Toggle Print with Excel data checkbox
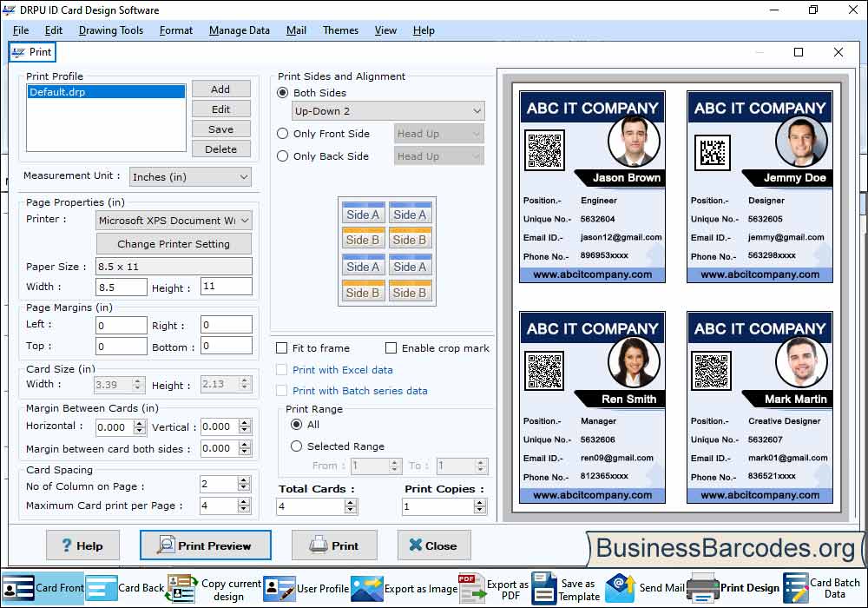This screenshot has width=868, height=608. (282, 369)
